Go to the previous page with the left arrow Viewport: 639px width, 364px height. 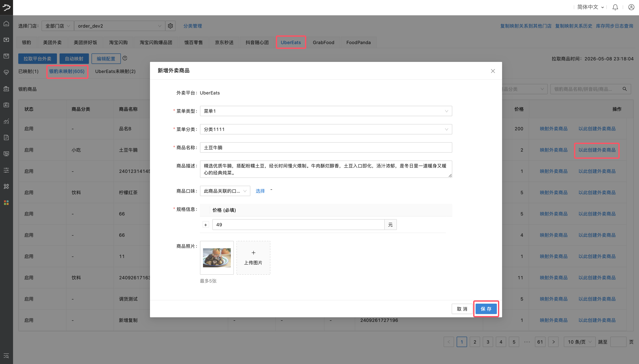[449, 342]
